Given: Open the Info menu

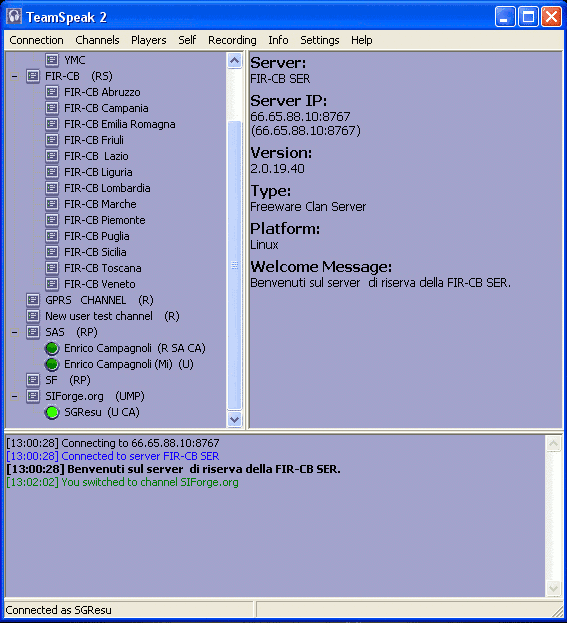Looking at the screenshot, I should point(278,40).
